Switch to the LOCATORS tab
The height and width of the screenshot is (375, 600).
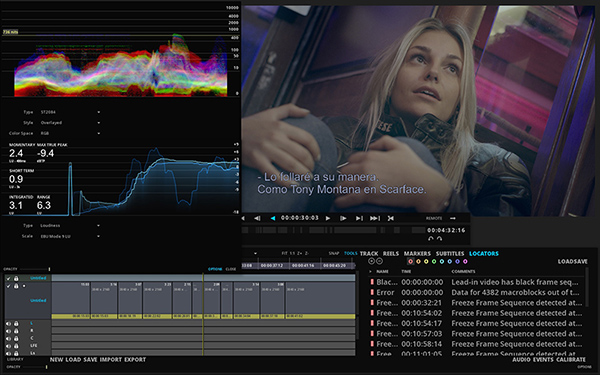(484, 253)
